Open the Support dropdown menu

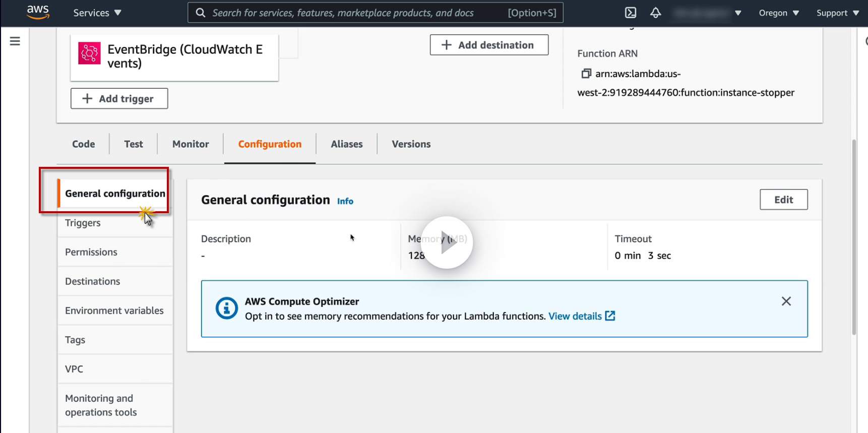click(x=837, y=13)
